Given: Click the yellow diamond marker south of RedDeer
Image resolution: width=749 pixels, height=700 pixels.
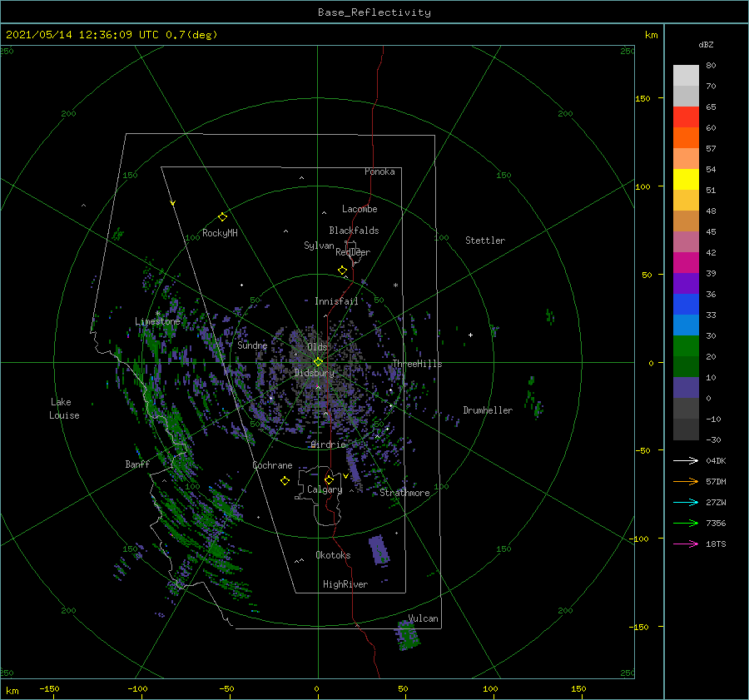Looking at the screenshot, I should pos(342,270).
